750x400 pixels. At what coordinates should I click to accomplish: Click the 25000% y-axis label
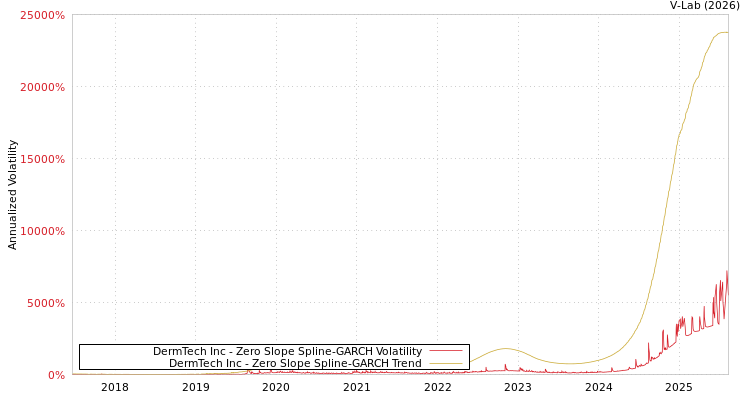coord(43,15)
